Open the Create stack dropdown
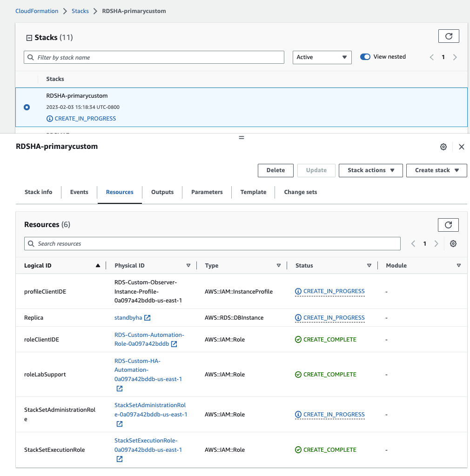The image size is (470, 476). [436, 170]
